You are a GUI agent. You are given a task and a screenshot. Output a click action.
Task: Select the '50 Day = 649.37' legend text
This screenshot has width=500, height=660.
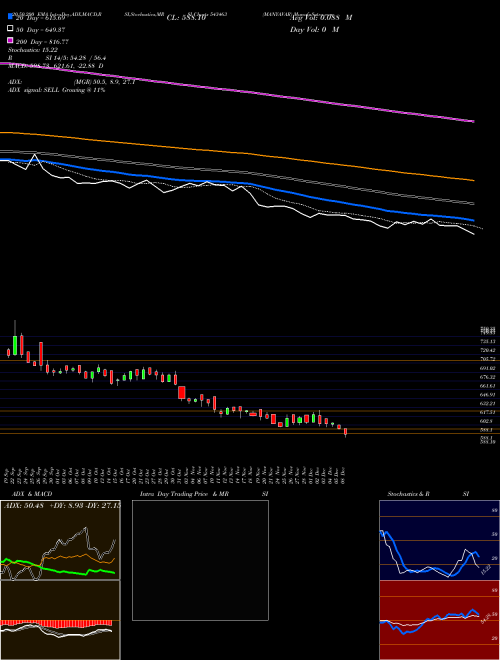(x=40, y=30)
